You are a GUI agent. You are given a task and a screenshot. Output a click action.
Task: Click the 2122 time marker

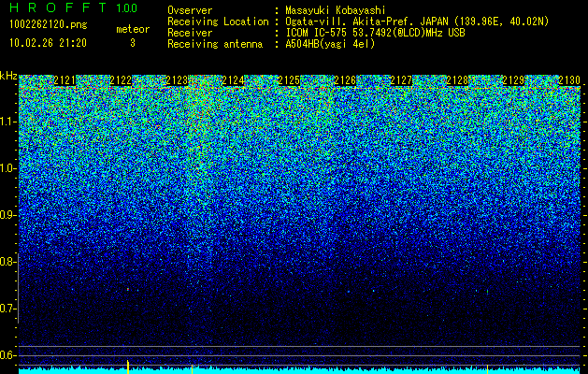121,80
